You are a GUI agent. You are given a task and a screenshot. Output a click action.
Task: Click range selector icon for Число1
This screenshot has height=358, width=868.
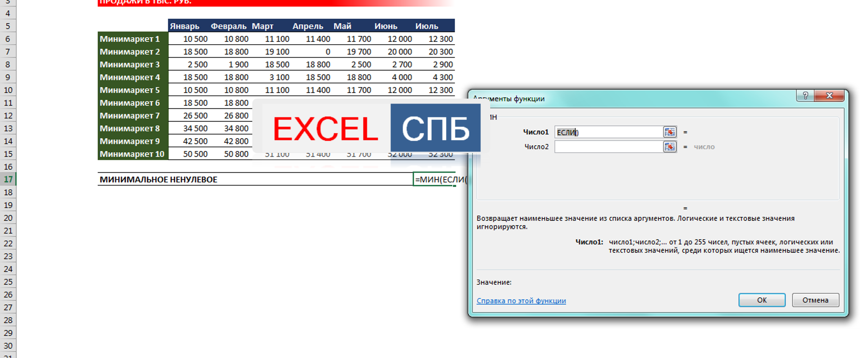(x=669, y=132)
